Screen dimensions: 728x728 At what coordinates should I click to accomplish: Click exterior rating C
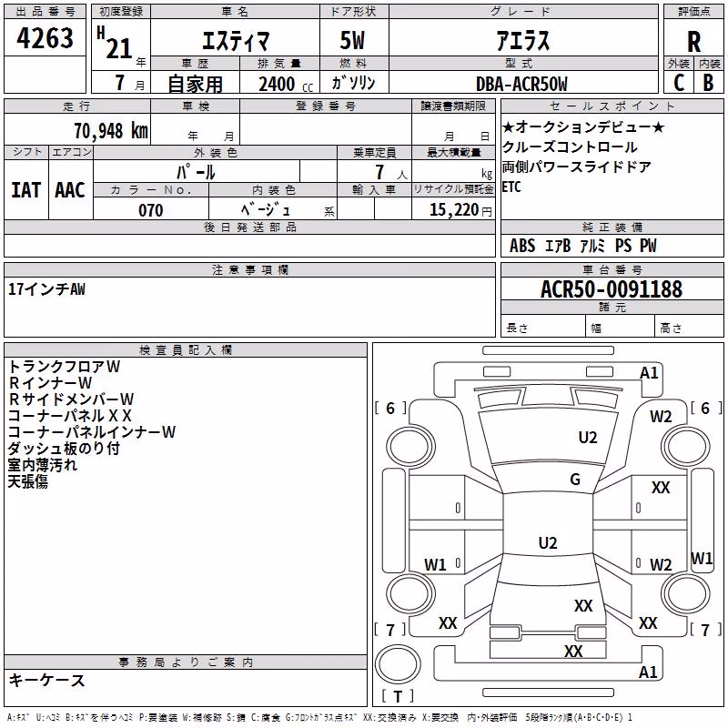point(679,83)
